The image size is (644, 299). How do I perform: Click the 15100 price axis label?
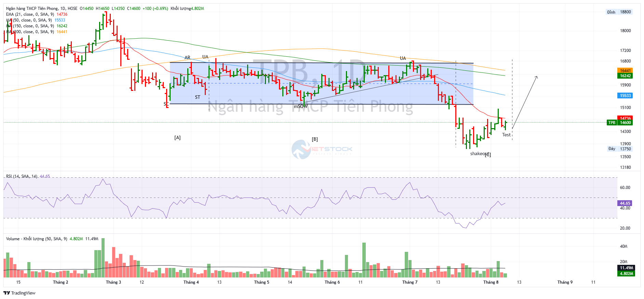click(x=626, y=108)
